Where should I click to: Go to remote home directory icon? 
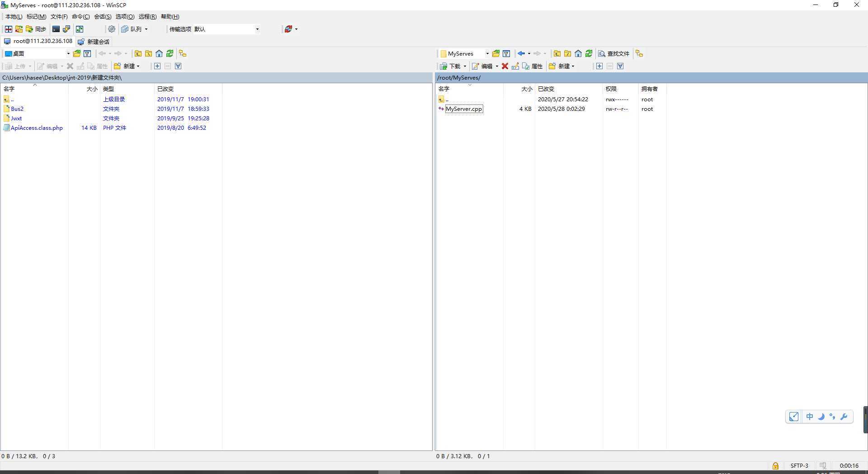pyautogui.click(x=578, y=53)
